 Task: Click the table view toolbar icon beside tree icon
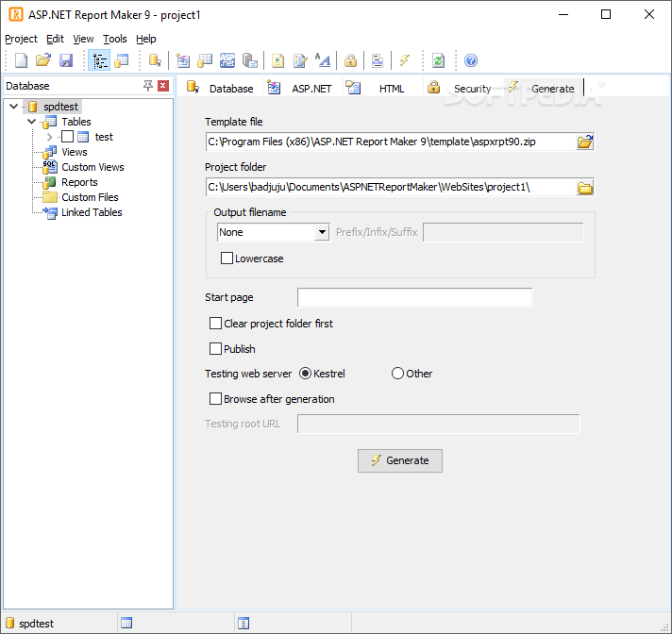click(x=122, y=60)
